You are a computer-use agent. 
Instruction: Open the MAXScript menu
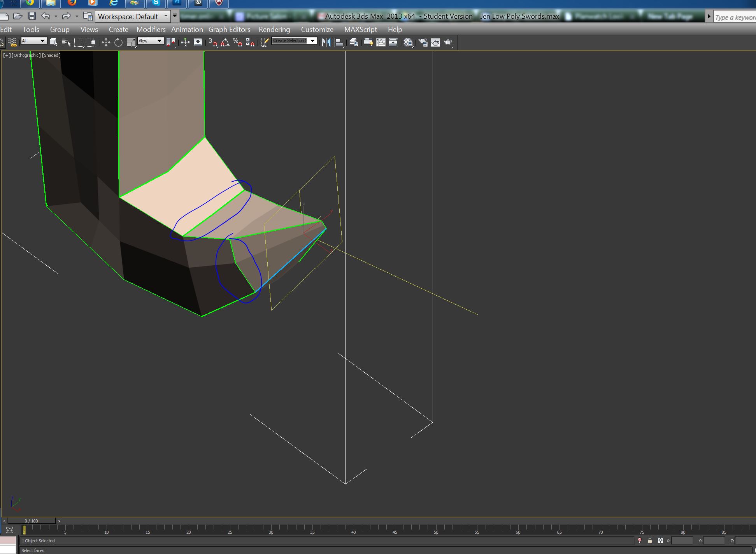pos(361,30)
